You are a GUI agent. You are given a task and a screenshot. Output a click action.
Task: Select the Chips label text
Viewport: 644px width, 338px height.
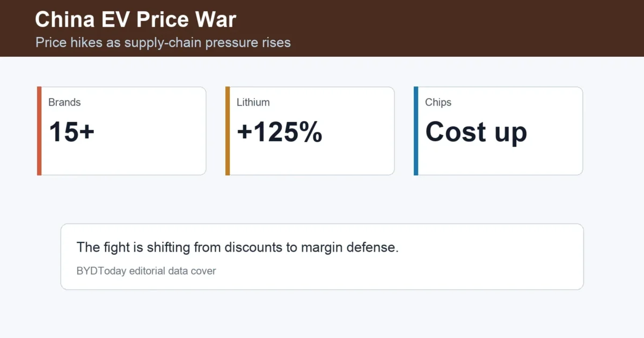pyautogui.click(x=438, y=102)
